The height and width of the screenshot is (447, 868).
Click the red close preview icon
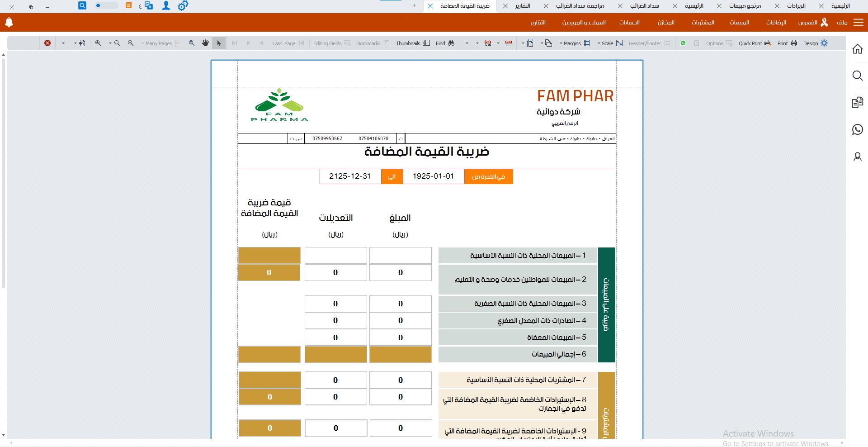[x=47, y=43]
